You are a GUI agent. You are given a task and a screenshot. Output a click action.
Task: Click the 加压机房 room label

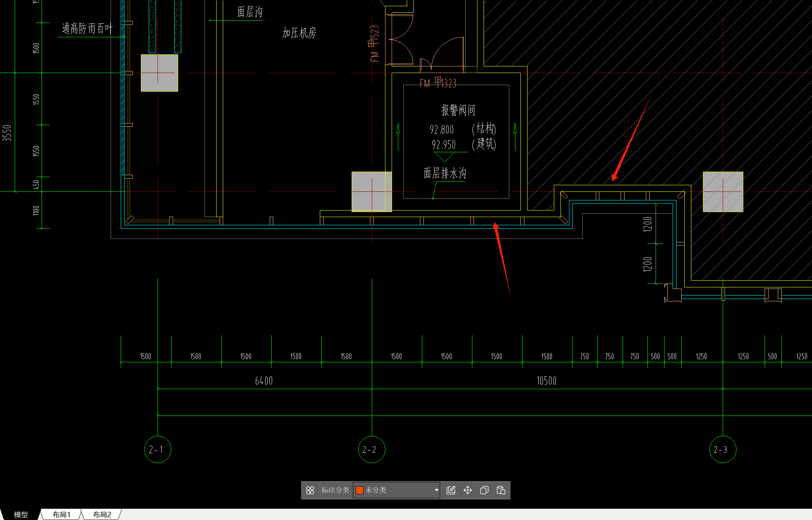pos(299,33)
